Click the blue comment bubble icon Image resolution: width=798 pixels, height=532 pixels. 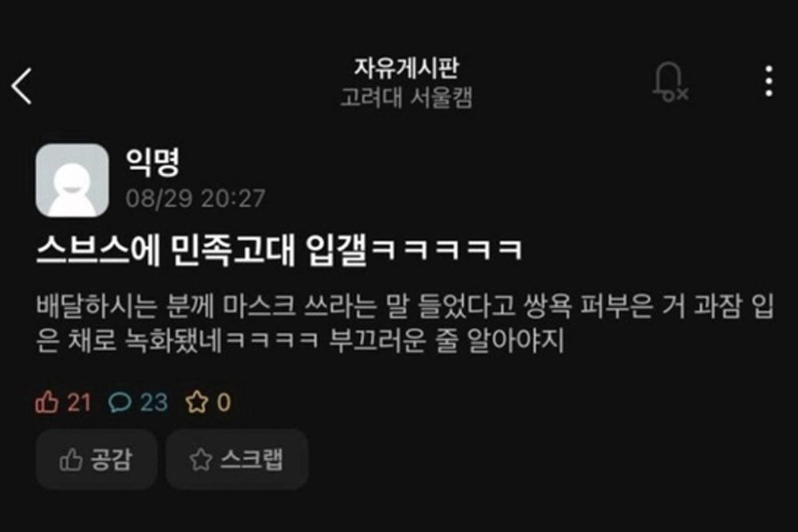(x=120, y=402)
